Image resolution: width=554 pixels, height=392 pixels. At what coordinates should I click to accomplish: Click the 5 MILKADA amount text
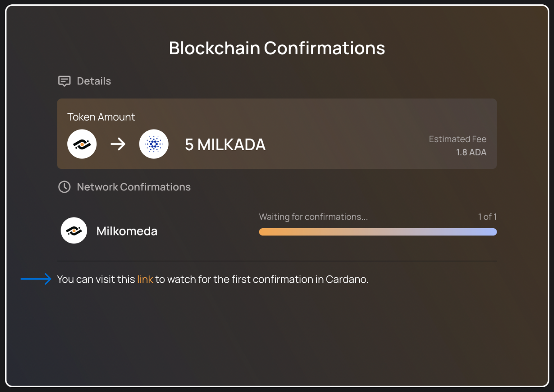tap(225, 145)
